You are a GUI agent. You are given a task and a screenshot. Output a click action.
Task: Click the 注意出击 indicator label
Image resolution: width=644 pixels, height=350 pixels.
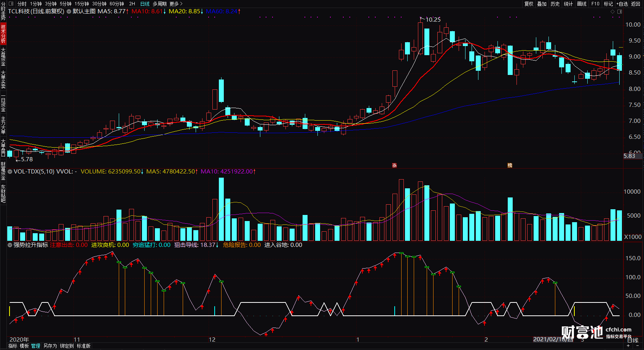69,245
